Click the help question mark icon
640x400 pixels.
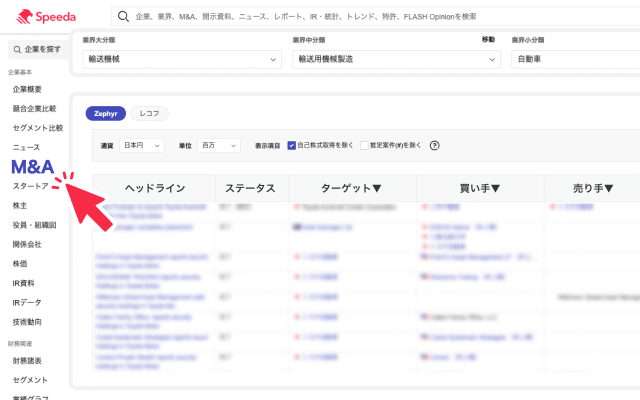click(x=435, y=145)
